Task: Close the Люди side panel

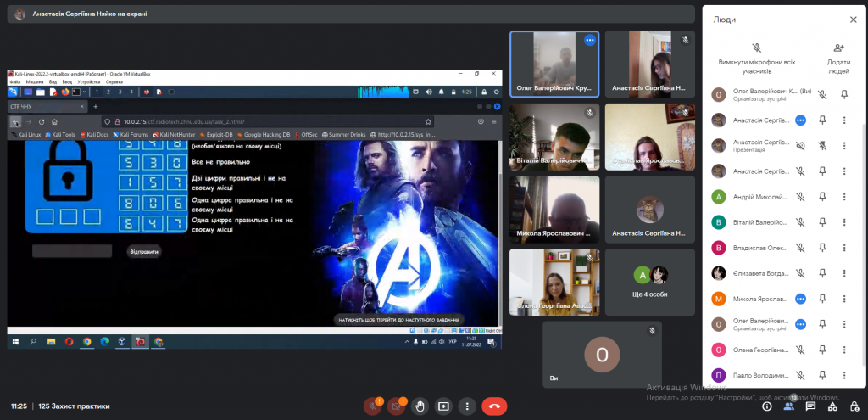Action: click(x=853, y=20)
